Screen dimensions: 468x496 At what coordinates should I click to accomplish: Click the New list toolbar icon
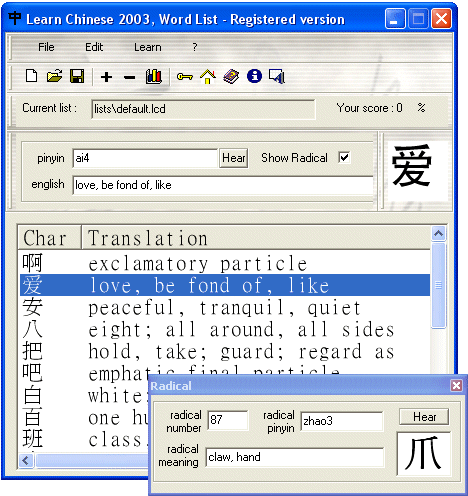click(x=31, y=76)
